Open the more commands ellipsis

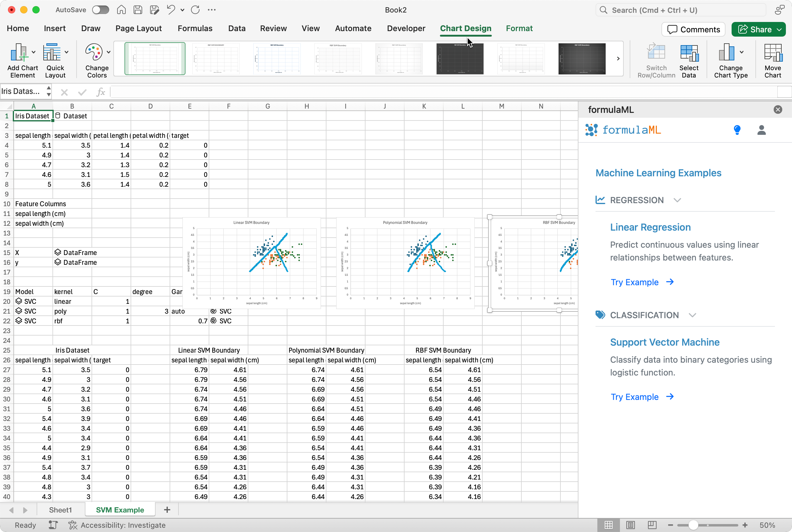(x=212, y=10)
